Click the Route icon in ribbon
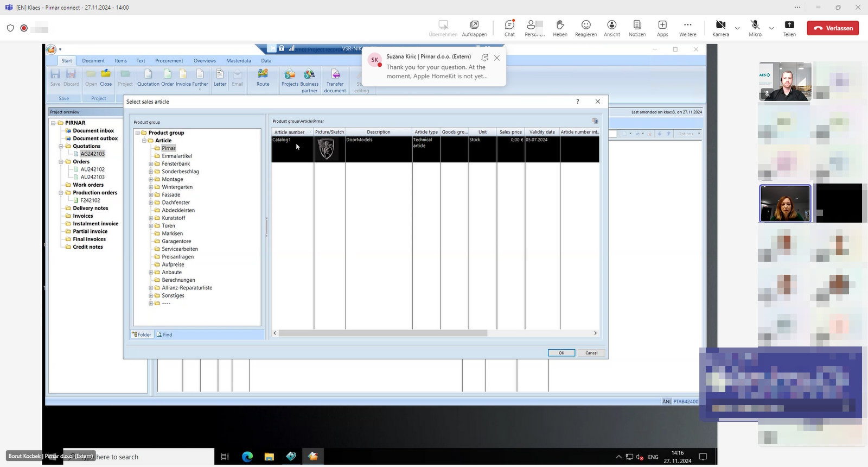This screenshot has height=467, width=868. pos(263,77)
